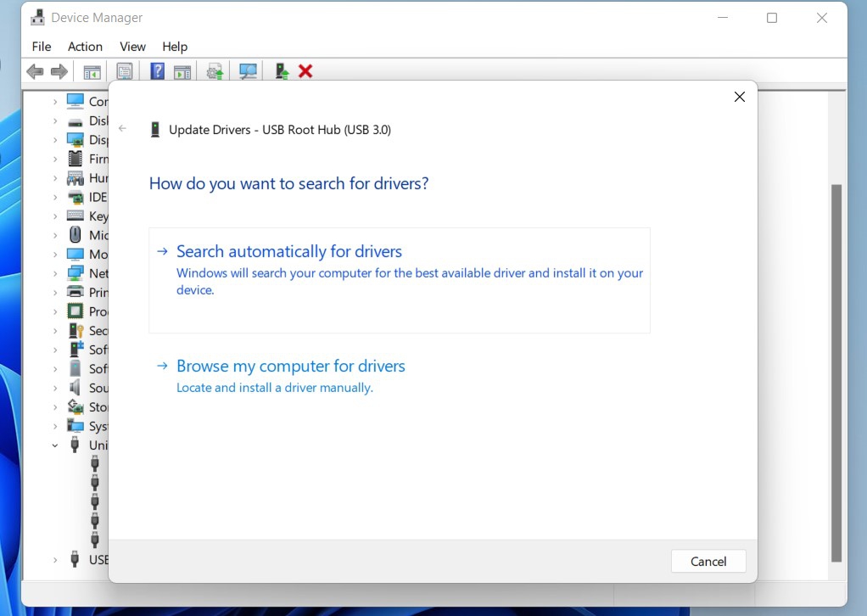867x616 pixels.
Task: Click the USB plug icon beside 'Uni'
Action: click(x=76, y=445)
